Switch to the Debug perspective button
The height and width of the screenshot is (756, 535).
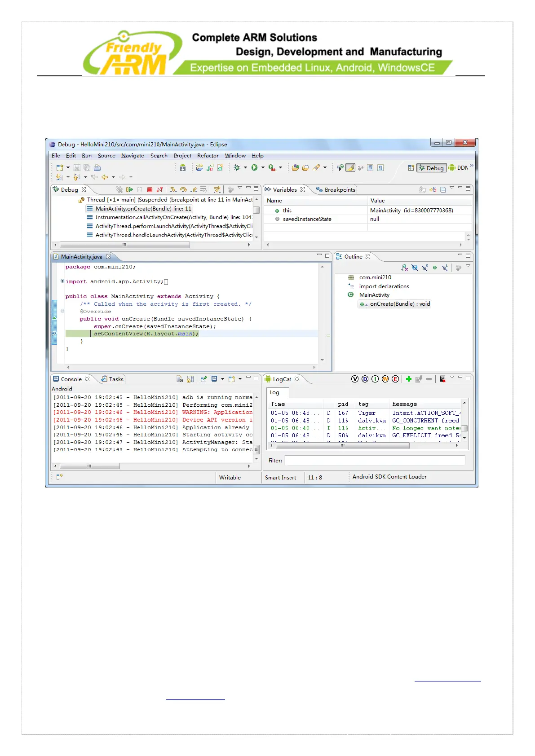[431, 168]
